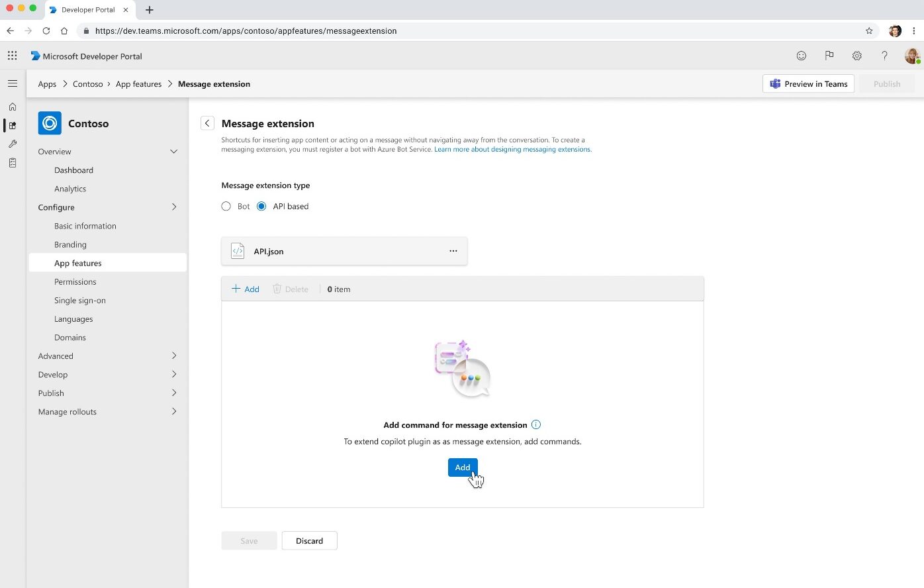The image size is (924, 588).
Task: Click the flag icon in header
Action: 829,56
